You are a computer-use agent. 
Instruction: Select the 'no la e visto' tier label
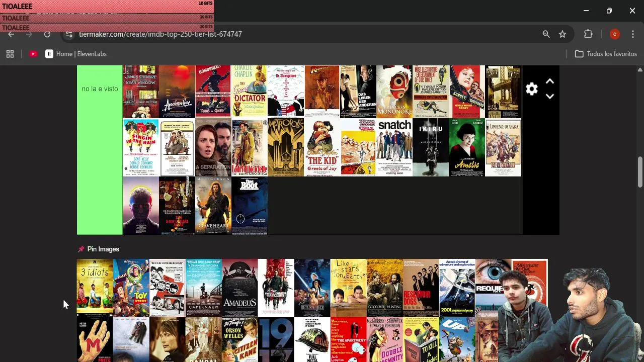(100, 88)
